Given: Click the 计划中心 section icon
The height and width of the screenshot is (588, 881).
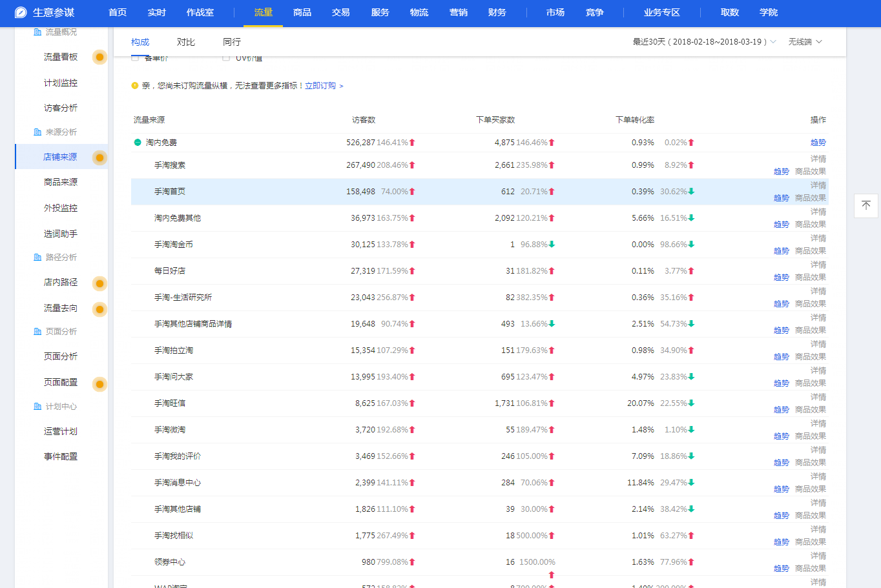Looking at the screenshot, I should click(x=37, y=406).
